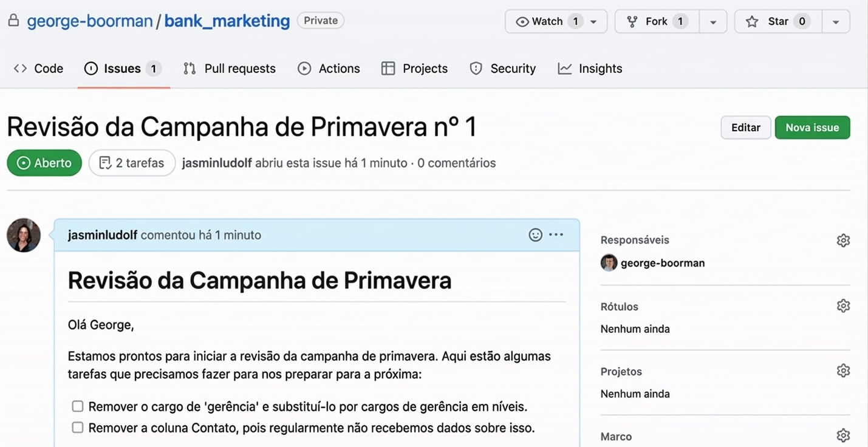Open the comment three-dots options menu
The image size is (868, 447).
556,235
